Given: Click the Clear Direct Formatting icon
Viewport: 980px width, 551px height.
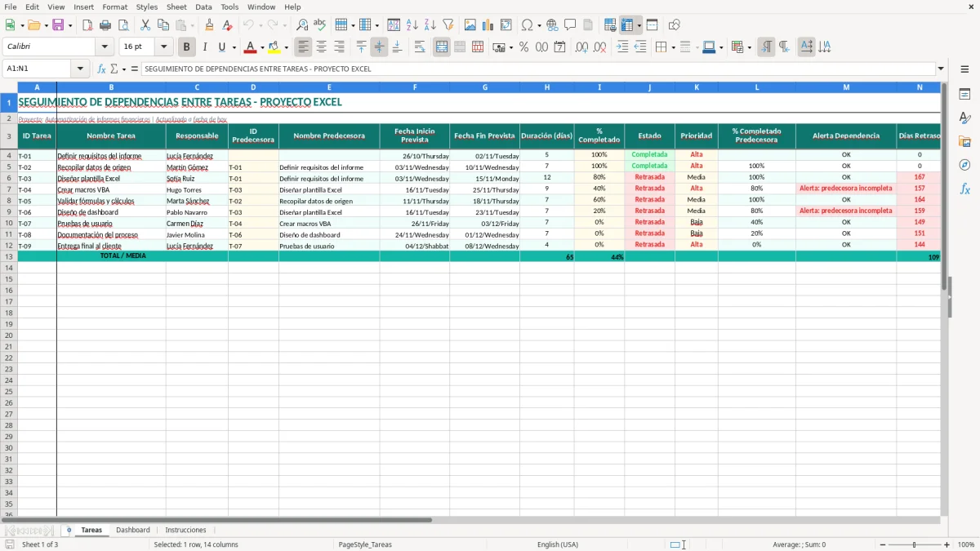Looking at the screenshot, I should 228,25.
